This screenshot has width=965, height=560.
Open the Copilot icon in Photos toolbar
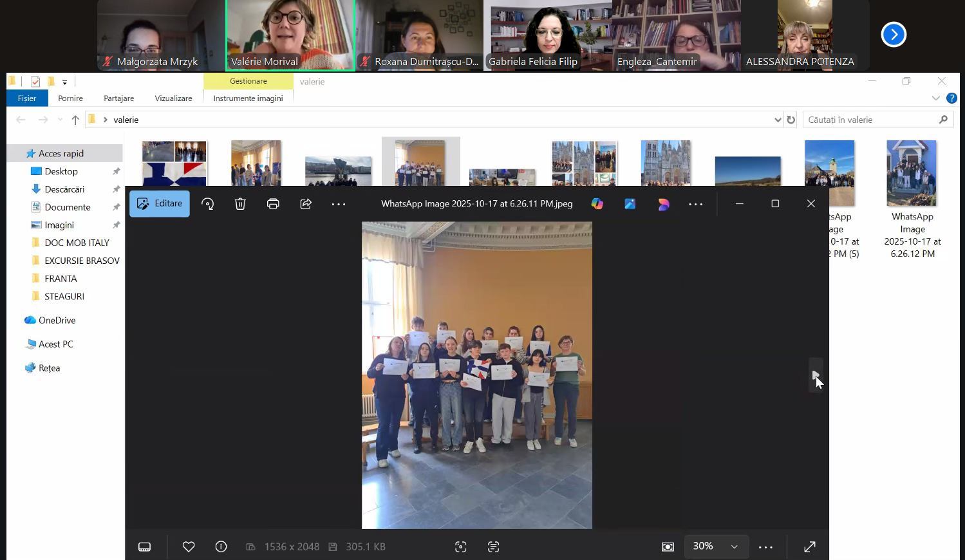click(x=597, y=204)
